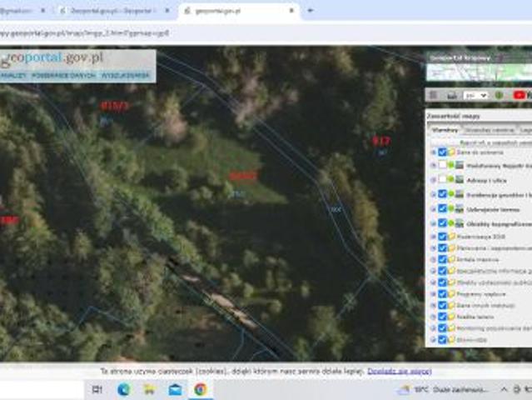Screen dimensions: 532x400
Task: Open a new browser tab
Action: click(x=311, y=11)
